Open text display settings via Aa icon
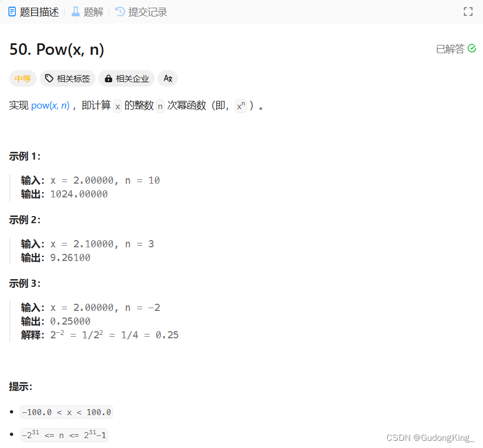Image resolution: width=483 pixels, height=448 pixels. coord(167,78)
